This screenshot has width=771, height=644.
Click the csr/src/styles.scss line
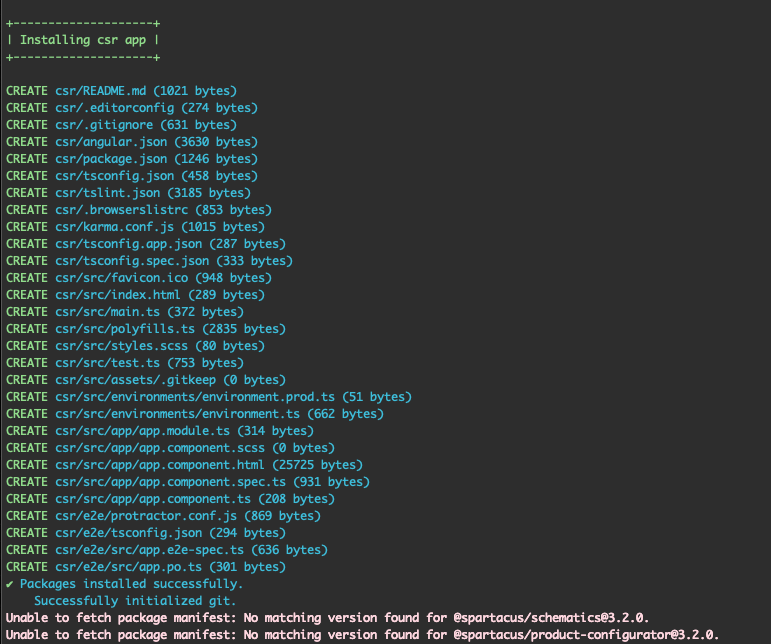[x=135, y=346]
